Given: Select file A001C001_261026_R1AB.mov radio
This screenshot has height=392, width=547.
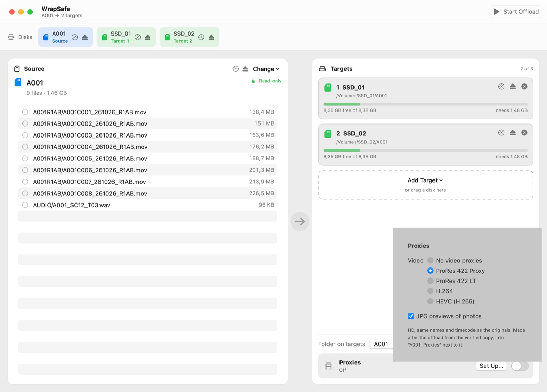Looking at the screenshot, I should tap(25, 112).
